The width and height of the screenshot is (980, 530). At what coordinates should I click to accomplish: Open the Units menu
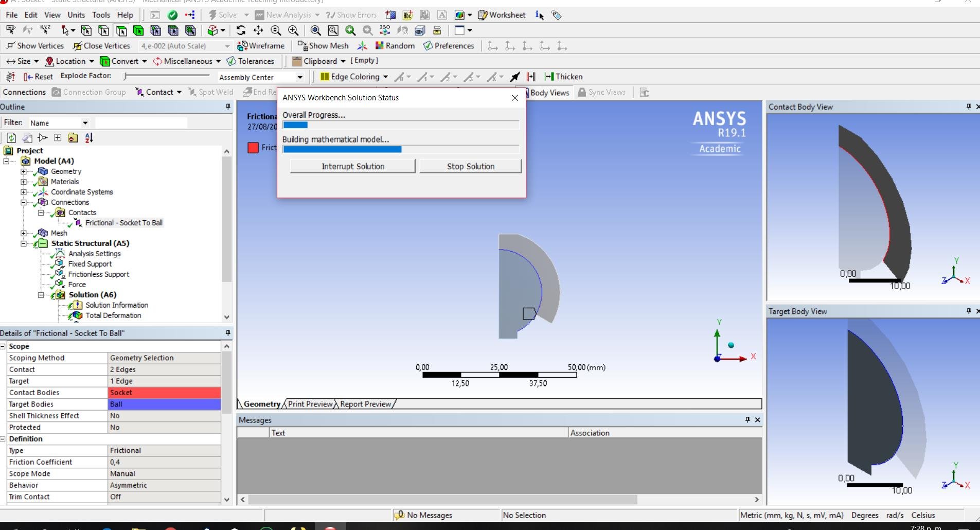tap(76, 15)
